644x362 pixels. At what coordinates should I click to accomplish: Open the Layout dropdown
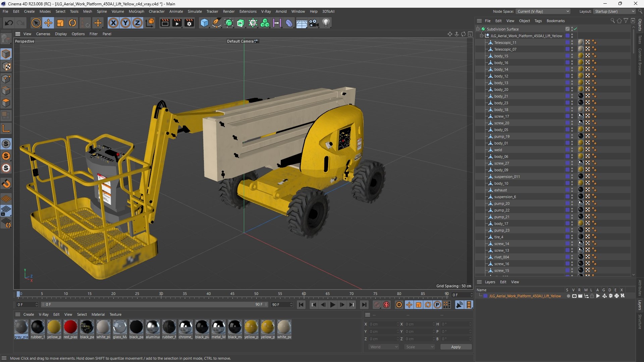pyautogui.click(x=614, y=11)
